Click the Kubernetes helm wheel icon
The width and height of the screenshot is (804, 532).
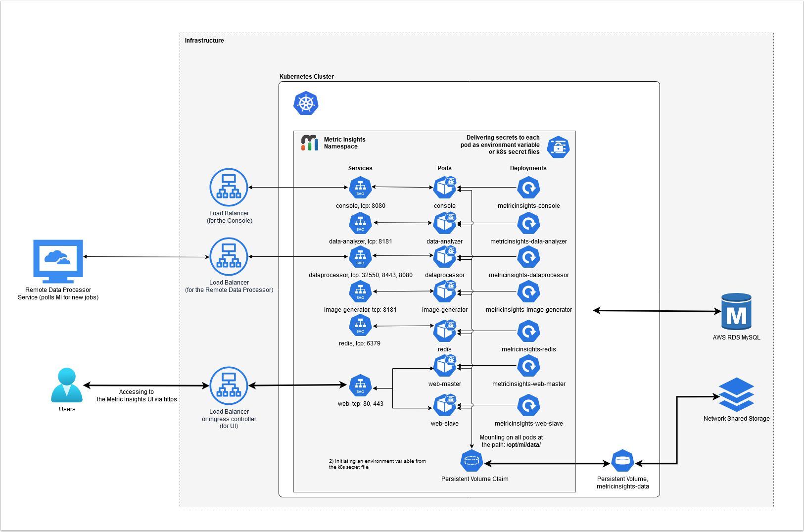[x=306, y=103]
